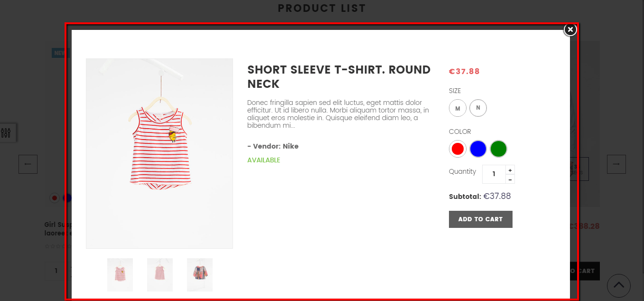
Task: Select size M option
Action: [457, 108]
